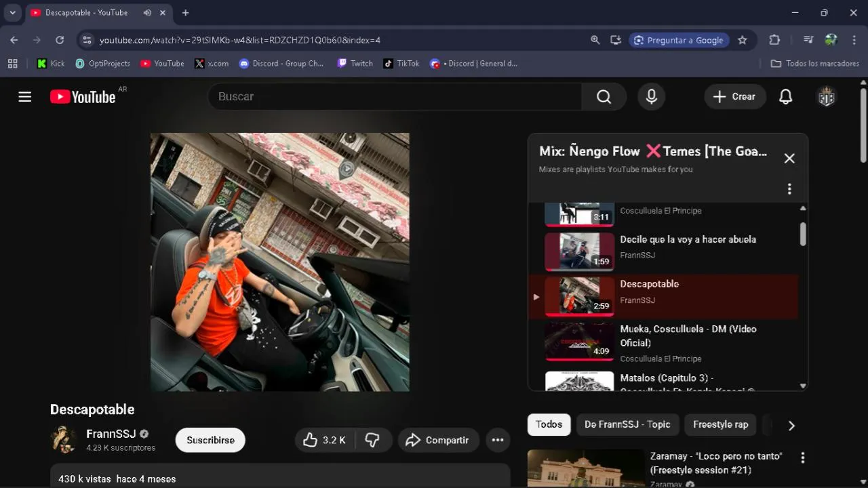
Task: Go back with the browser back arrow
Action: pos(14,40)
